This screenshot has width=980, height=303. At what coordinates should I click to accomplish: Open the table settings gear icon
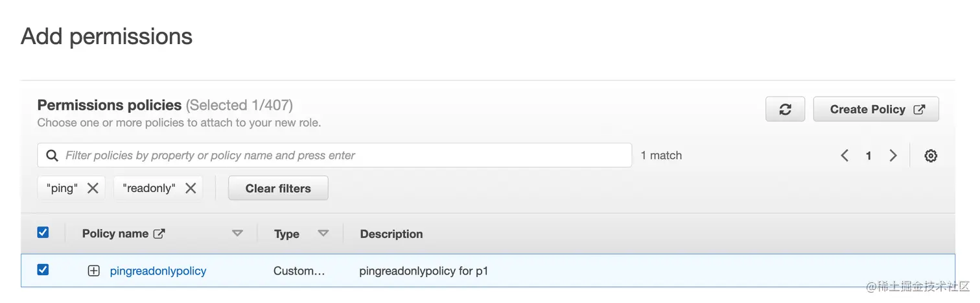pos(931,156)
